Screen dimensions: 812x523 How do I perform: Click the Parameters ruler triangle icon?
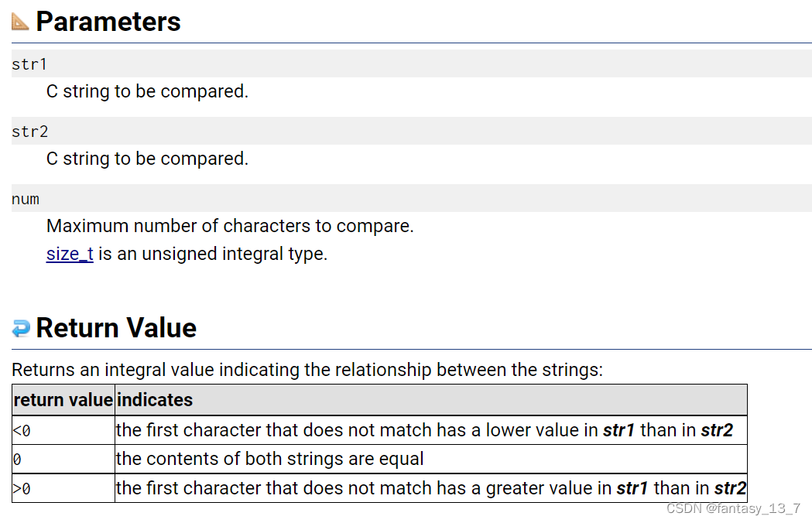(20, 22)
